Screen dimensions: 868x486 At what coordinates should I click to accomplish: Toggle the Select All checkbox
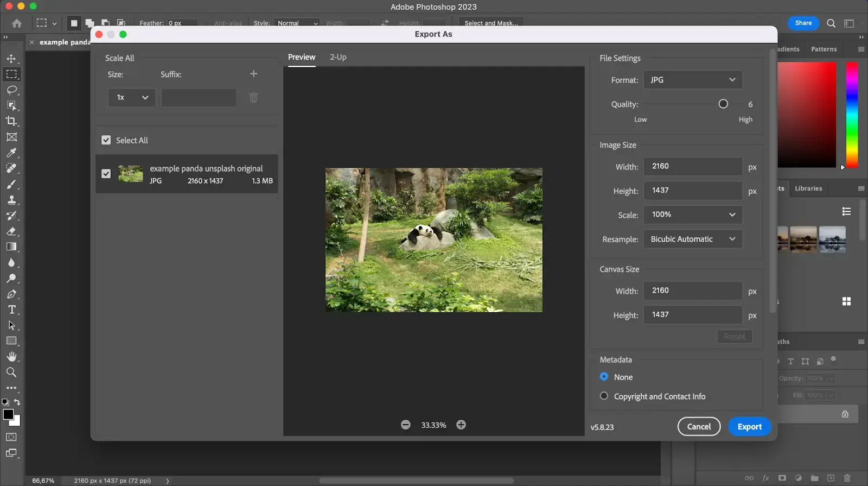(106, 140)
